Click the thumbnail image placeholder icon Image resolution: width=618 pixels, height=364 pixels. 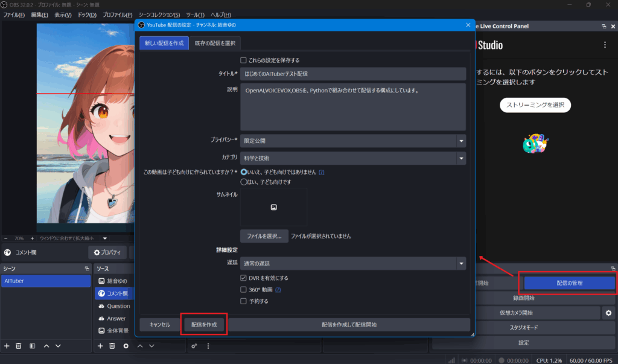(x=273, y=207)
